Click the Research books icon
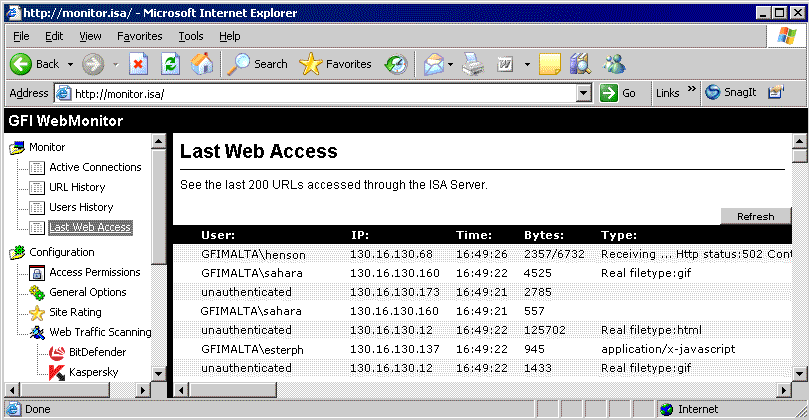This screenshot has width=809, height=420. (x=580, y=64)
